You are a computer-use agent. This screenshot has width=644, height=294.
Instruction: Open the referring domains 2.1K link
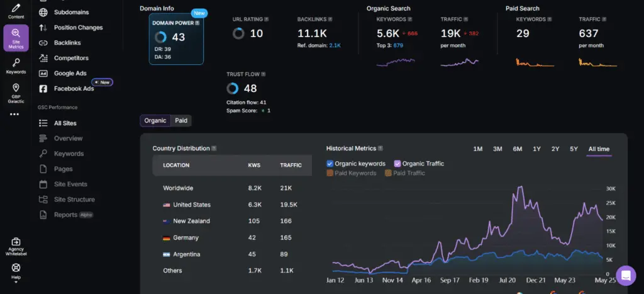pos(335,45)
